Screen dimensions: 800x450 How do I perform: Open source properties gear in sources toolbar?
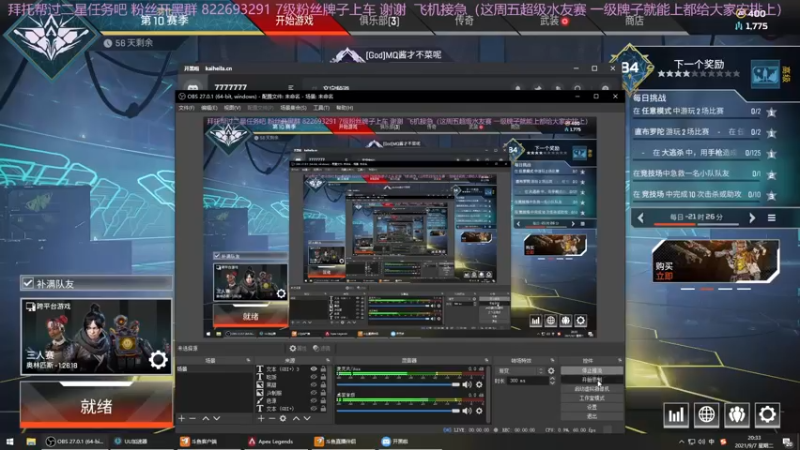(x=283, y=418)
